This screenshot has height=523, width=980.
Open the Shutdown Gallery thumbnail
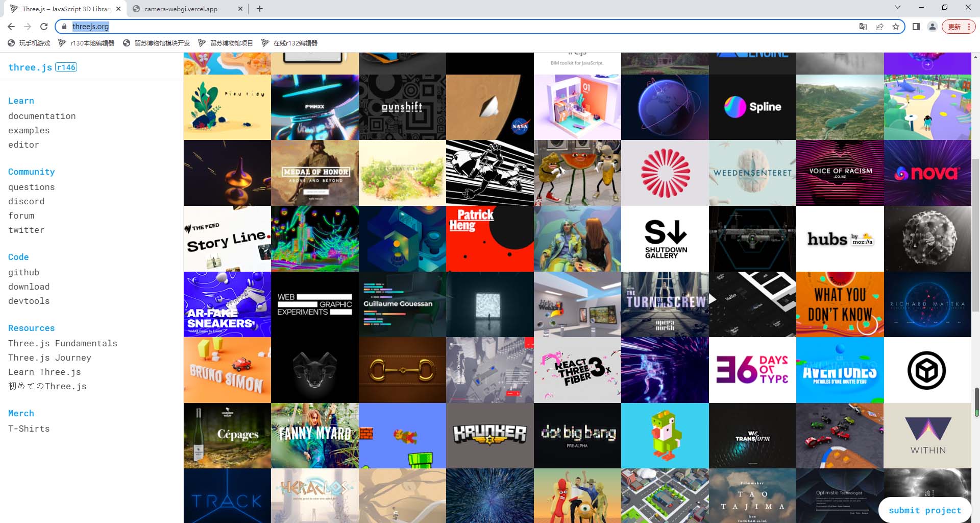[665, 239]
